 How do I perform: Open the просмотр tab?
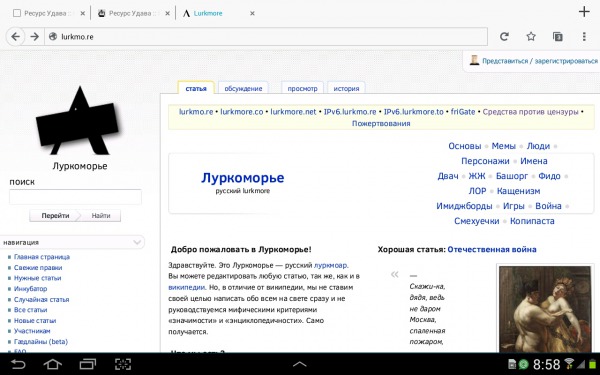[302, 88]
